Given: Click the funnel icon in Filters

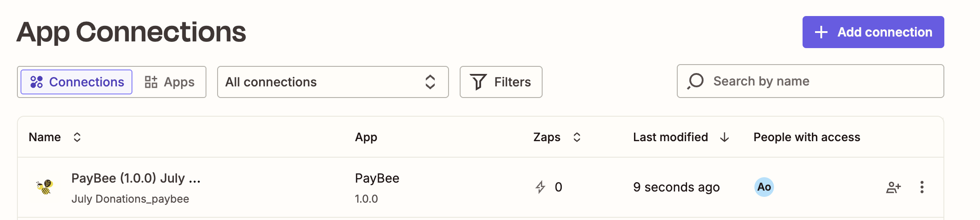Looking at the screenshot, I should 478,82.
